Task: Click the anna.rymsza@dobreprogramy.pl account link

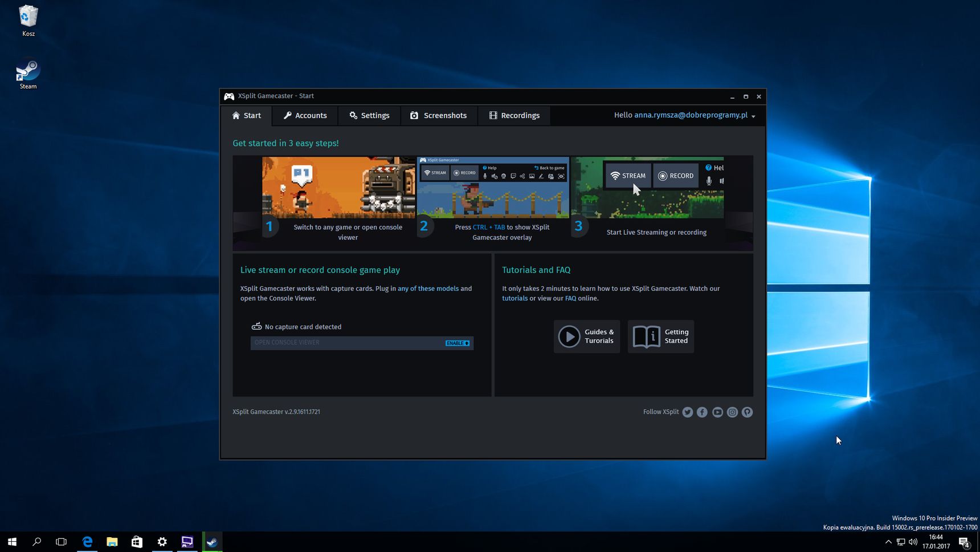Action: (691, 115)
